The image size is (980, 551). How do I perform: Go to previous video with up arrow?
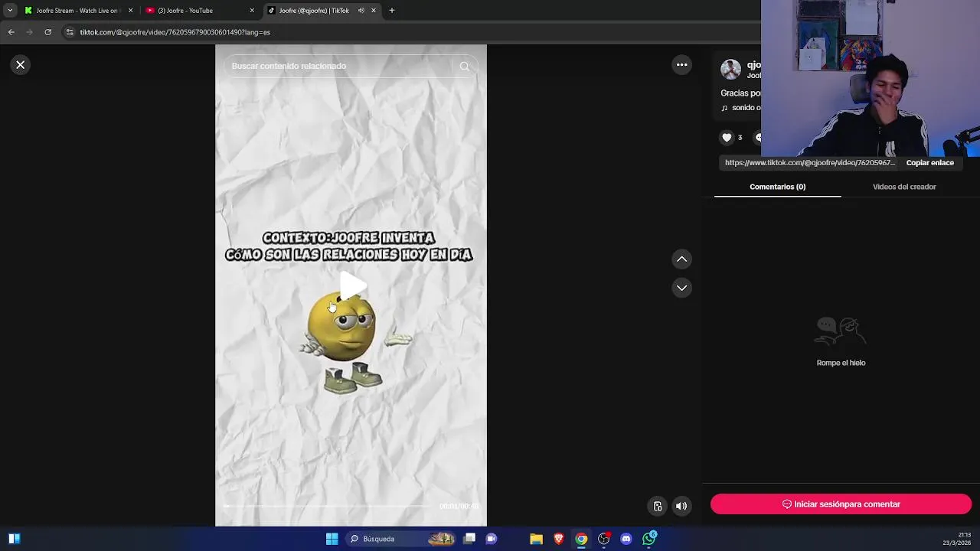click(681, 259)
